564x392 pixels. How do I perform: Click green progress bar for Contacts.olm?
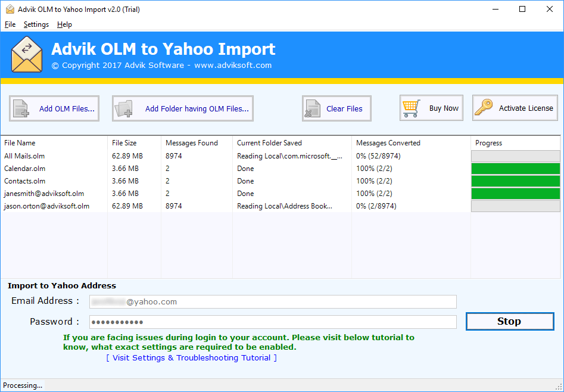515,181
